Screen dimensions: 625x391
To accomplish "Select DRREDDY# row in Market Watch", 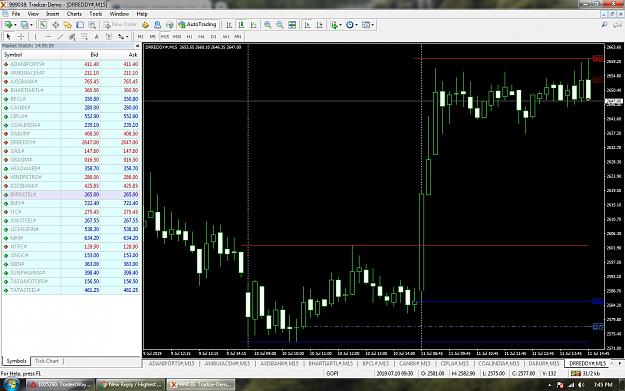I will 71,142.
